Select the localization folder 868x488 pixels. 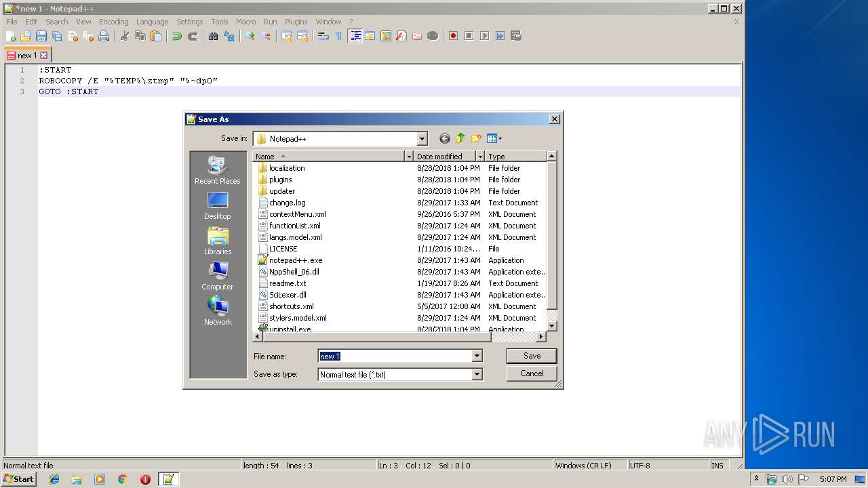tap(281, 168)
